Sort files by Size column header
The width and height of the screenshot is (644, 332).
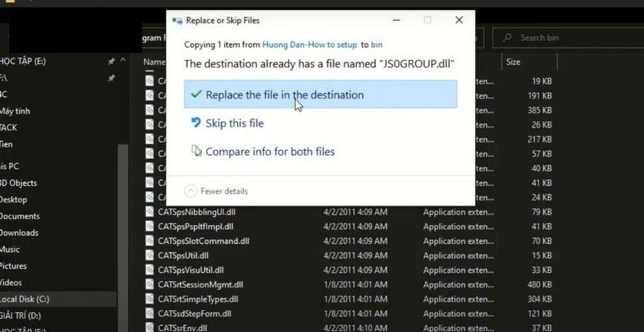click(513, 61)
